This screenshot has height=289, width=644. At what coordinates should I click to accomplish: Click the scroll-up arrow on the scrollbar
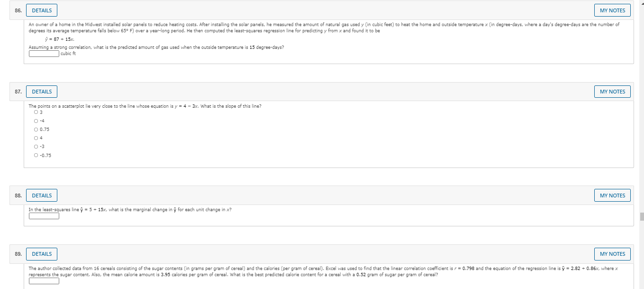(641, 3)
